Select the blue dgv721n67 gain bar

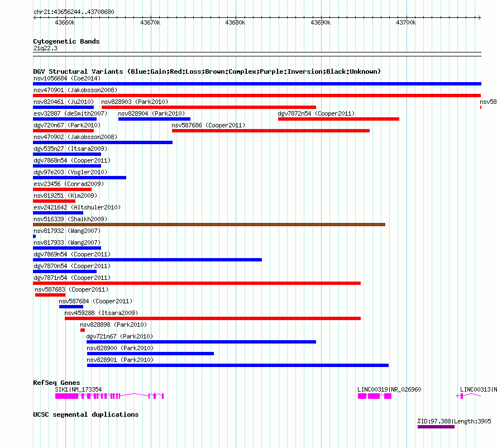click(x=201, y=342)
